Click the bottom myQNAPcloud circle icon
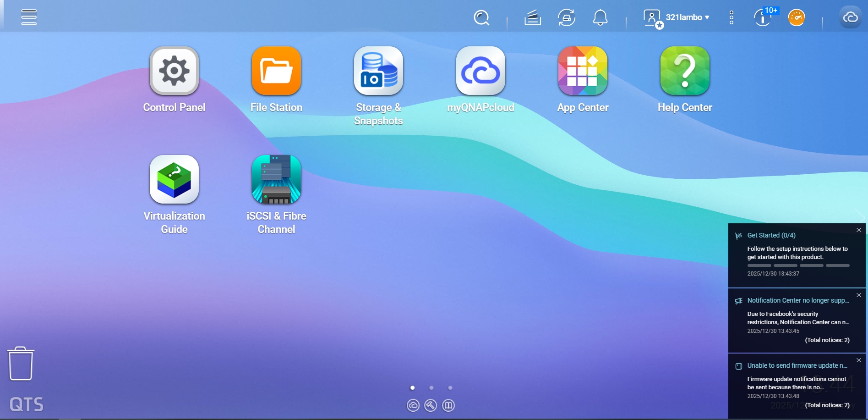Viewport: 868px width, 420px height. point(413,405)
